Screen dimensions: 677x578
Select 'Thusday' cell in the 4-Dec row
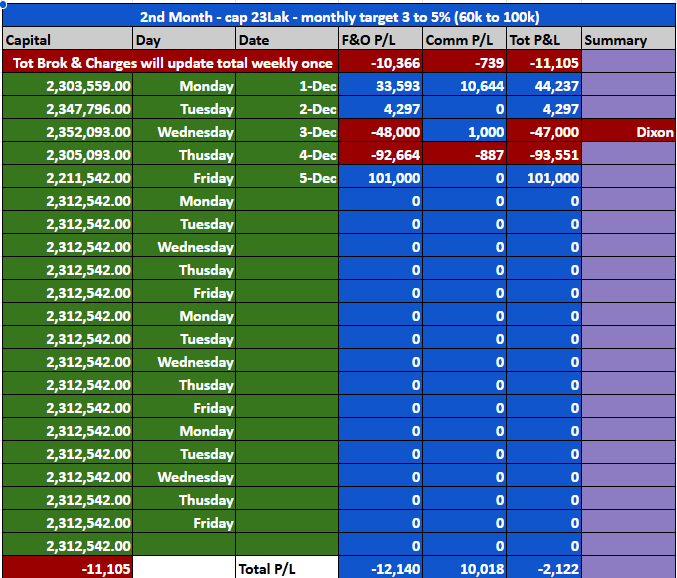184,155
